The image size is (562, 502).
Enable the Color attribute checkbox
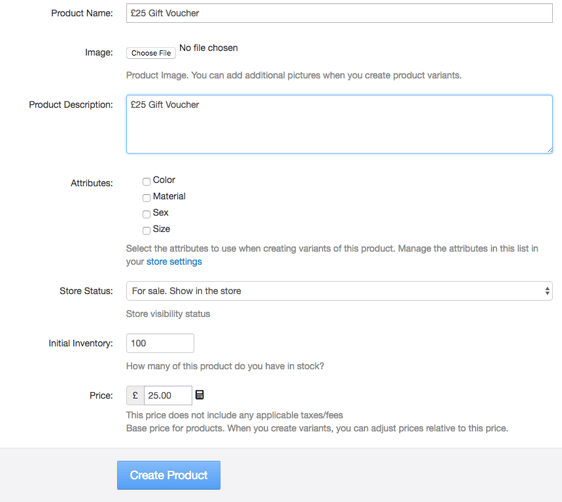(146, 182)
